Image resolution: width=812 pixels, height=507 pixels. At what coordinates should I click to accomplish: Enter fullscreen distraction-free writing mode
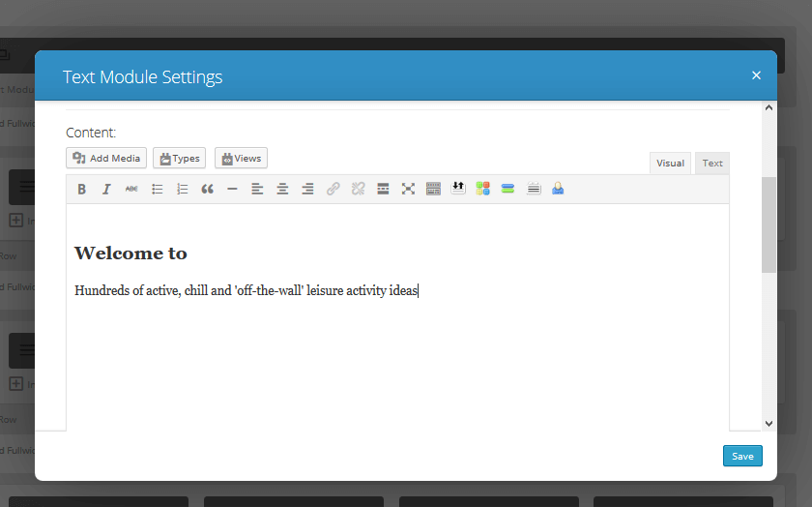408,190
